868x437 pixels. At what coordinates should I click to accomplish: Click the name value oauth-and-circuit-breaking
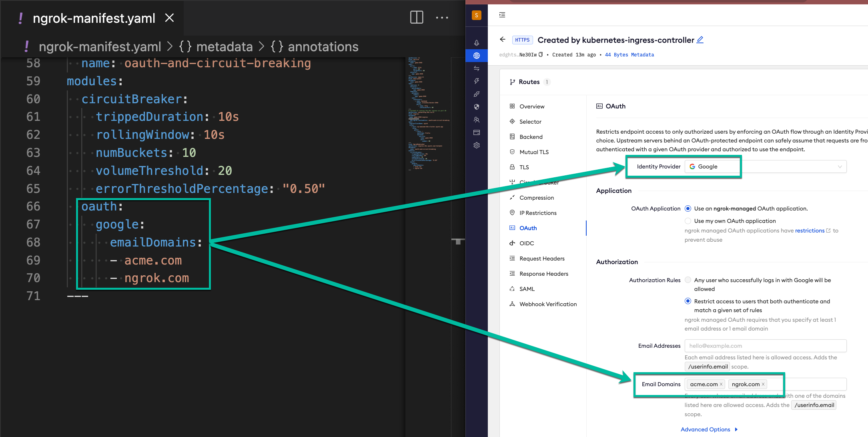217,63
